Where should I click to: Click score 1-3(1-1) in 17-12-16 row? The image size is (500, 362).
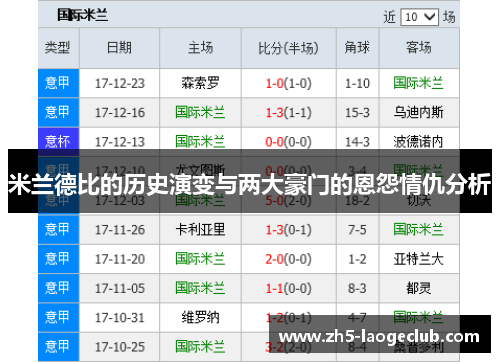[x=289, y=113]
